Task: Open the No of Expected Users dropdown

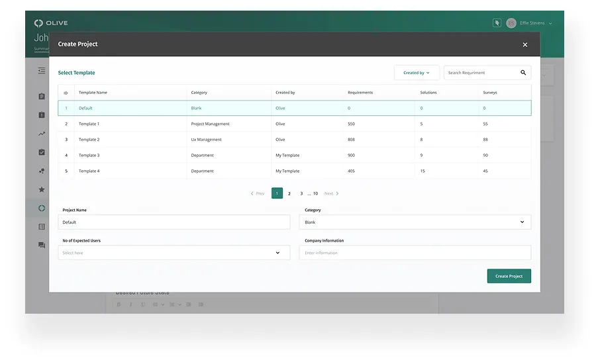Action: 174,253
